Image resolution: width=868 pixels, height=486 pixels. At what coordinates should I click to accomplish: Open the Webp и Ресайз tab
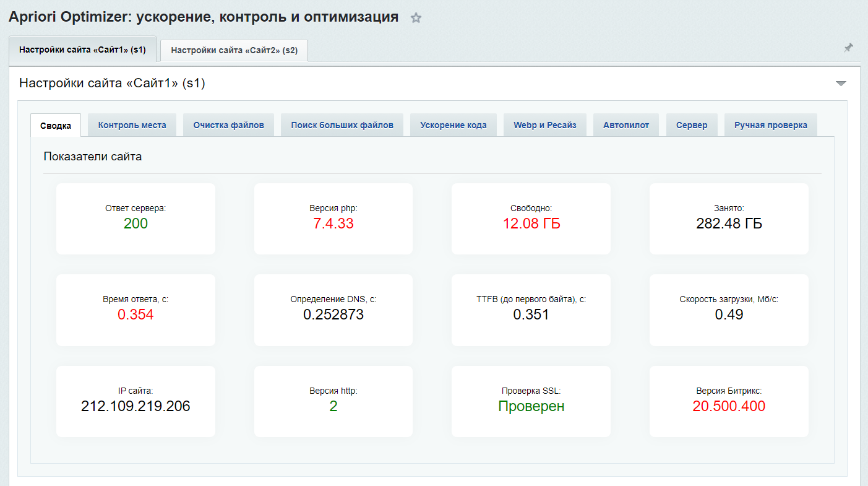(544, 125)
